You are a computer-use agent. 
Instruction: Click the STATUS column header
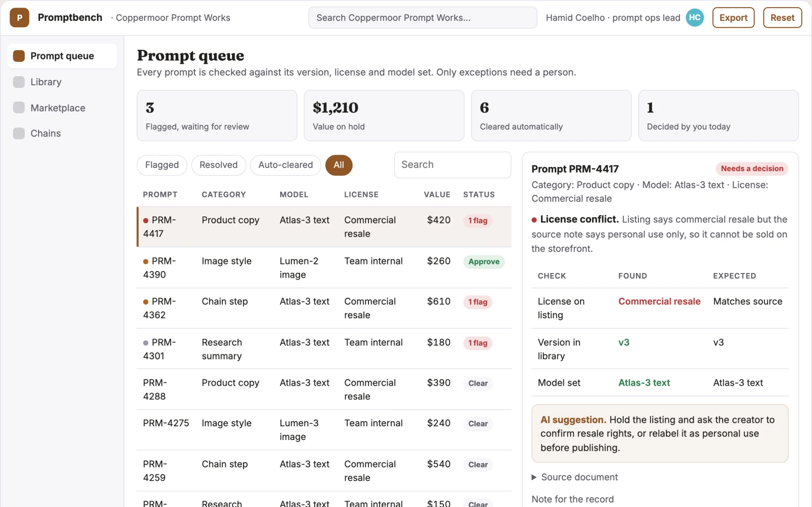click(x=479, y=194)
